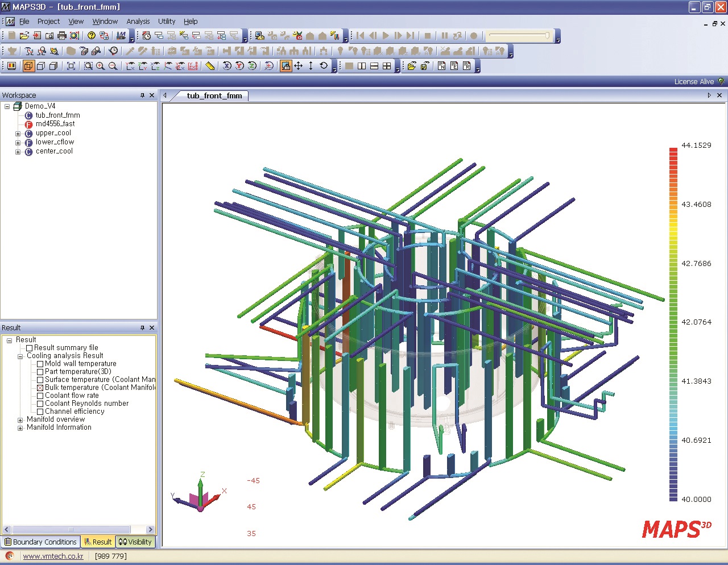Click the Fit to window icon

(71, 66)
